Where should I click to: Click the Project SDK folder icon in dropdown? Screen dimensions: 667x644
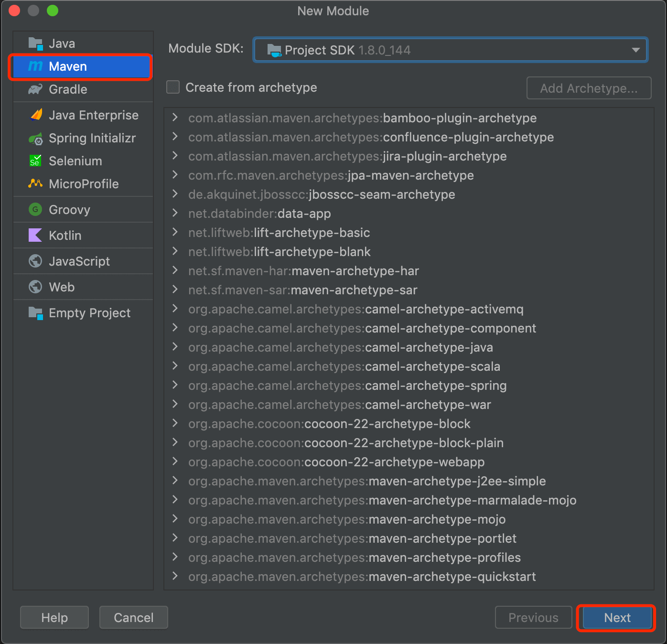[x=274, y=50]
